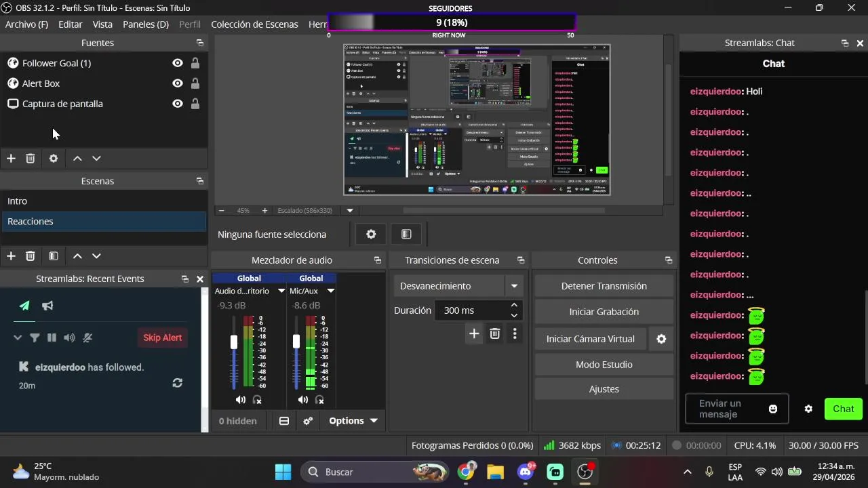
Task: Move source up in Fuentes panel
Action: (x=77, y=158)
